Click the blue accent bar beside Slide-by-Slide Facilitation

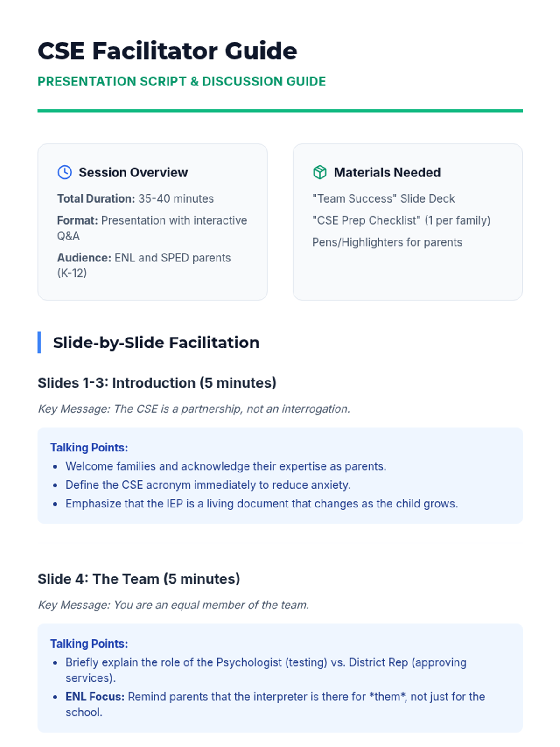(39, 343)
